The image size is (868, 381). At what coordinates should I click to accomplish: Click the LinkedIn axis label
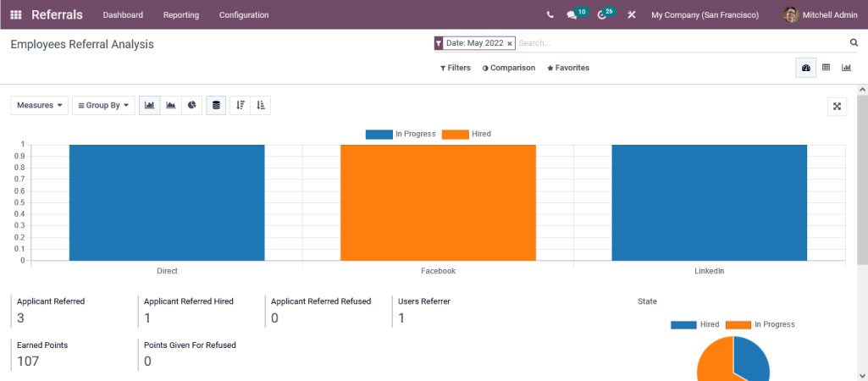709,271
